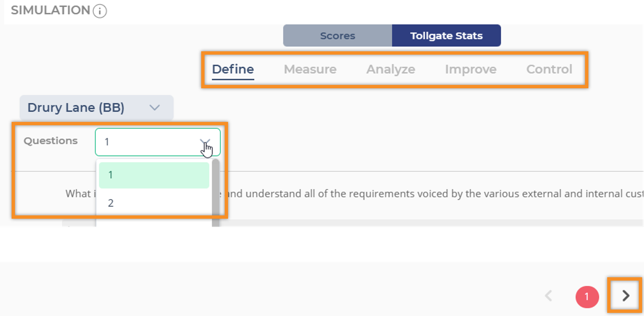Screen dimensions: 644x316
Task: Select the Control tab
Action: click(x=549, y=69)
